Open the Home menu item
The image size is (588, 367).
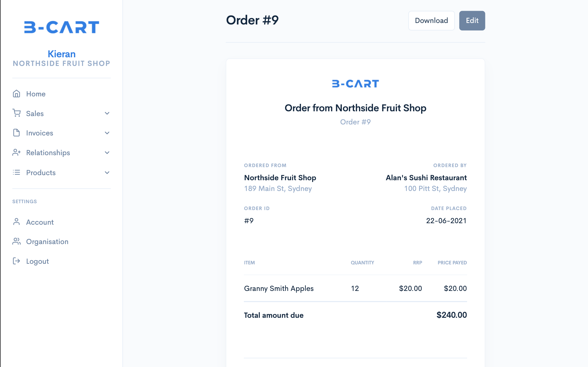[36, 94]
